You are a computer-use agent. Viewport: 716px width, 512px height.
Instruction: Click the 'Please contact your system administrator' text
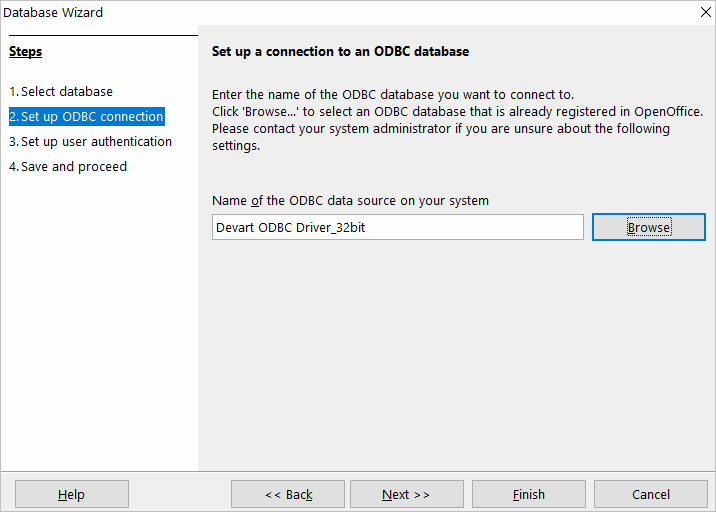point(440,128)
